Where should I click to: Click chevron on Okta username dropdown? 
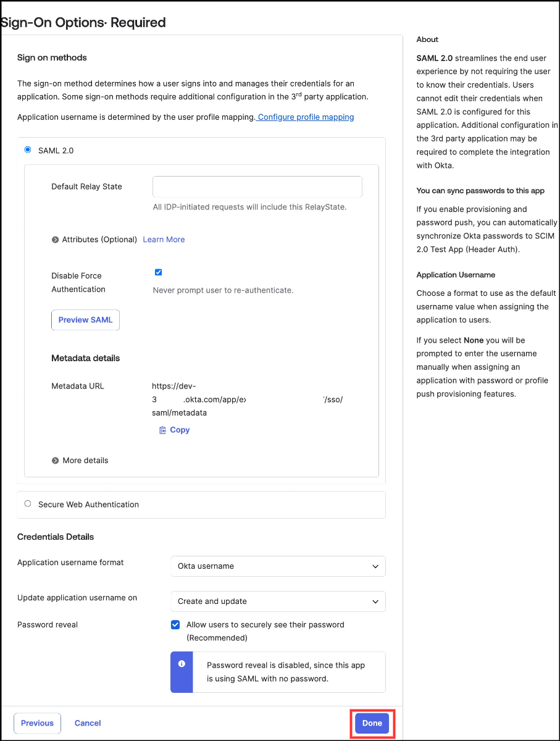coord(375,566)
